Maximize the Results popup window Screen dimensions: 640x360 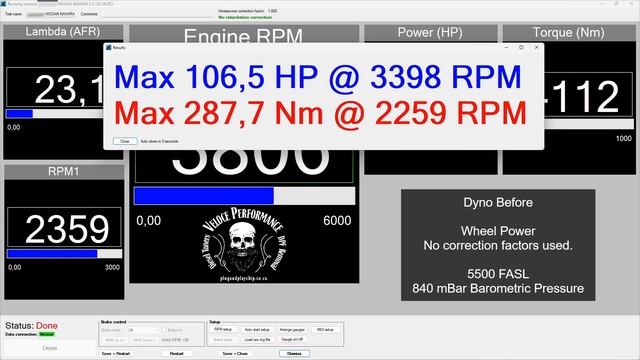point(521,48)
